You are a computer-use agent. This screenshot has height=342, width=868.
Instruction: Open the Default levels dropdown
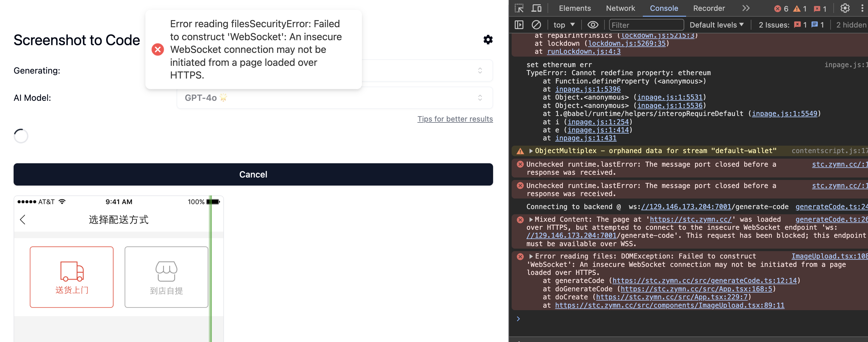click(x=716, y=25)
